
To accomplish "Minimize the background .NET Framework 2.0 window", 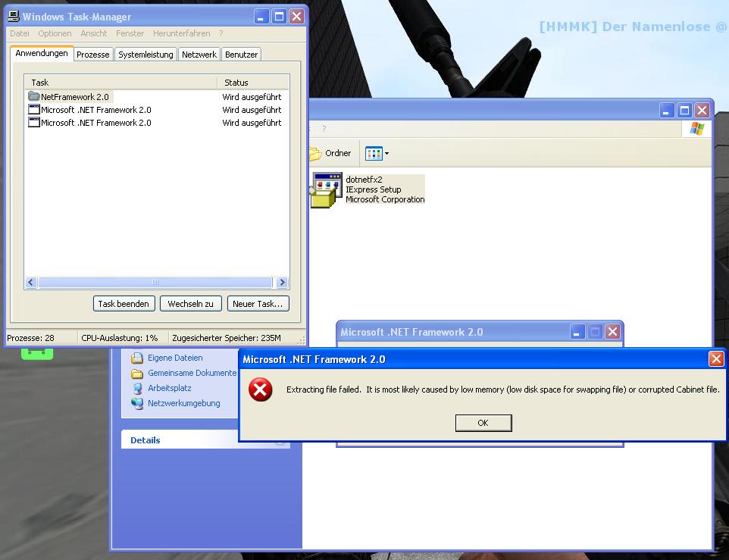I will 577,332.
